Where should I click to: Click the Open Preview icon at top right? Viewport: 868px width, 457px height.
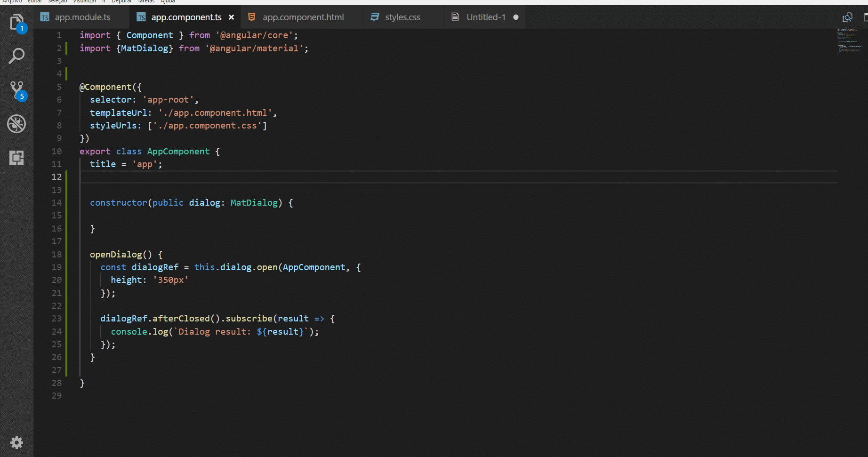click(847, 17)
